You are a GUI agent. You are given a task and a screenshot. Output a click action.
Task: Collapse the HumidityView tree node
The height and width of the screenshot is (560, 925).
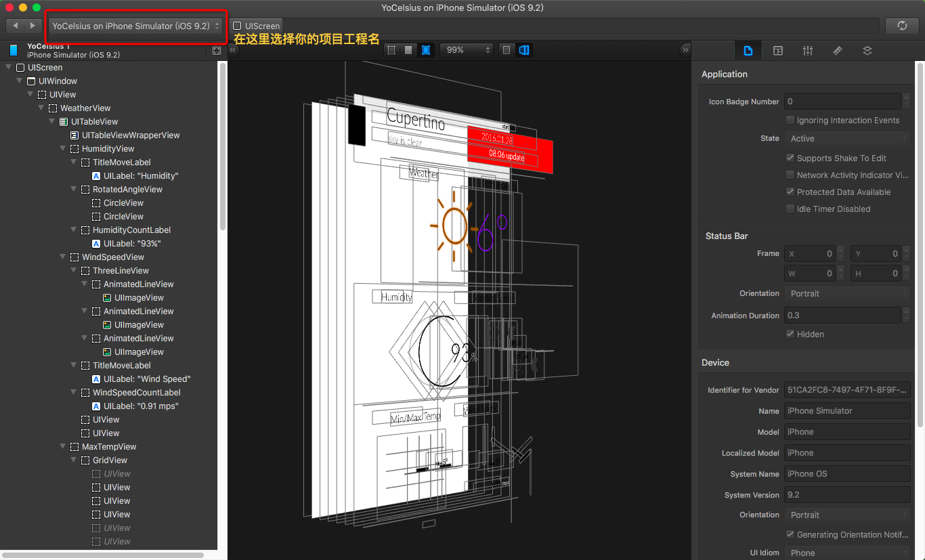62,149
